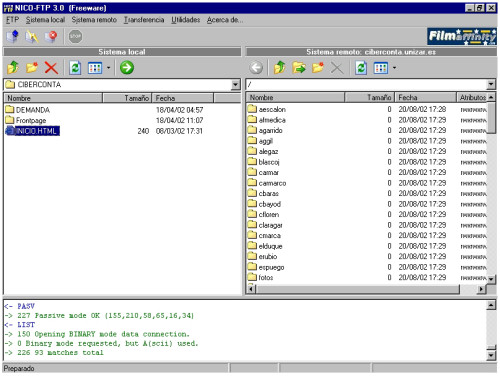Open the Transferencia menu
500x376 pixels.
click(144, 20)
